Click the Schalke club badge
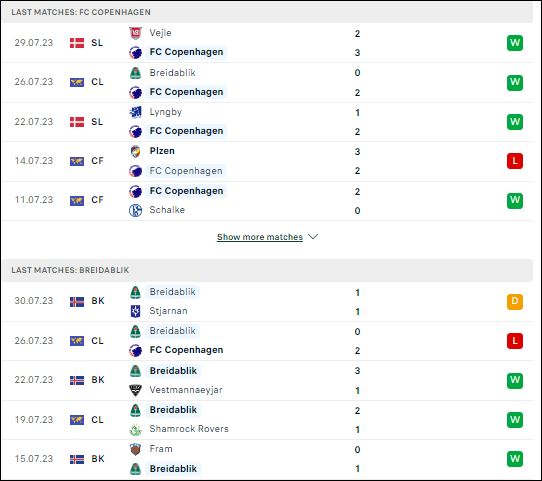The height and width of the screenshot is (481, 542). click(x=136, y=210)
